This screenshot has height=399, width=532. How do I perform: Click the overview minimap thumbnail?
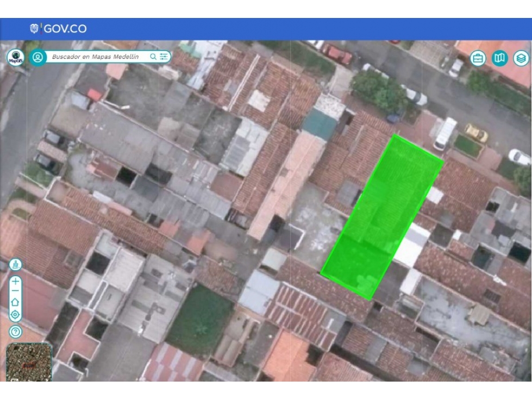pyautogui.click(x=29, y=362)
